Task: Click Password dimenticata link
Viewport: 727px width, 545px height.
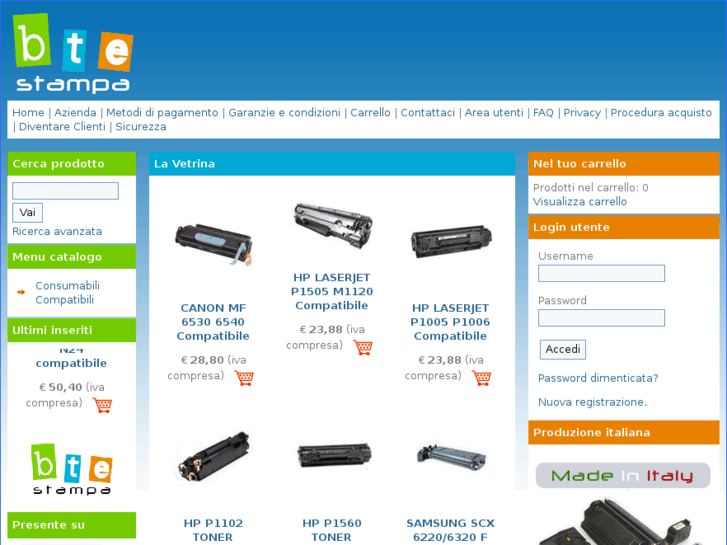Action: click(x=598, y=378)
